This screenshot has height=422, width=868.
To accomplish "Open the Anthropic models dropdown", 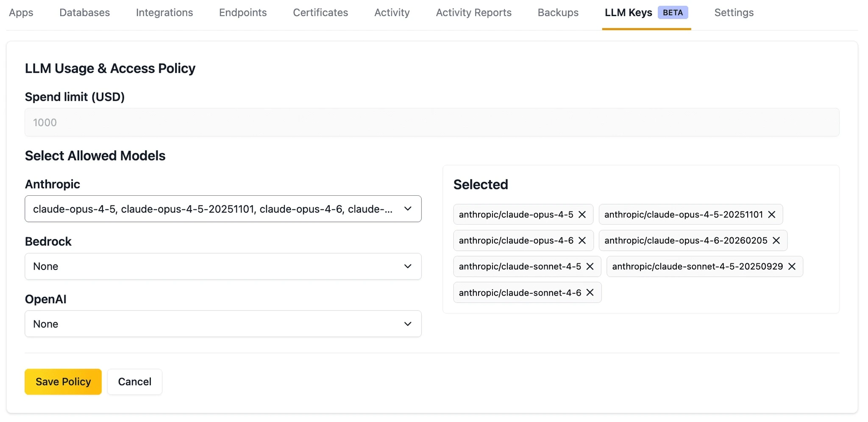I will click(x=223, y=208).
